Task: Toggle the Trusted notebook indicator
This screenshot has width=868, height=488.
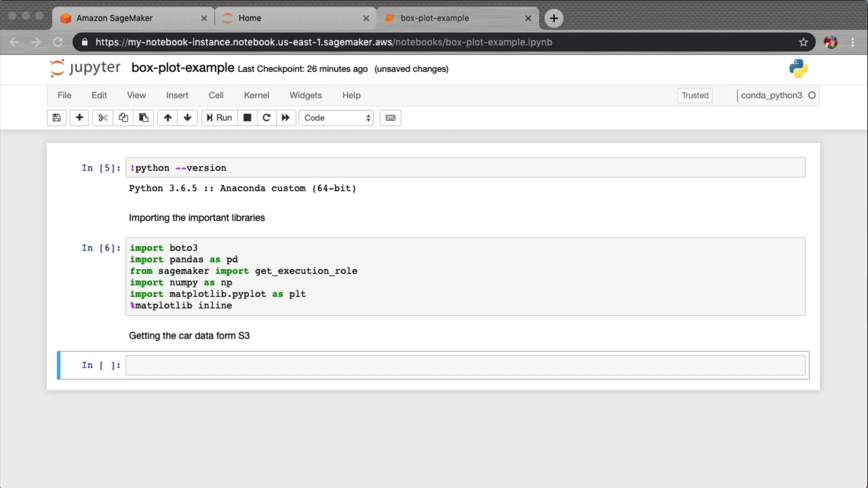Action: pos(695,95)
